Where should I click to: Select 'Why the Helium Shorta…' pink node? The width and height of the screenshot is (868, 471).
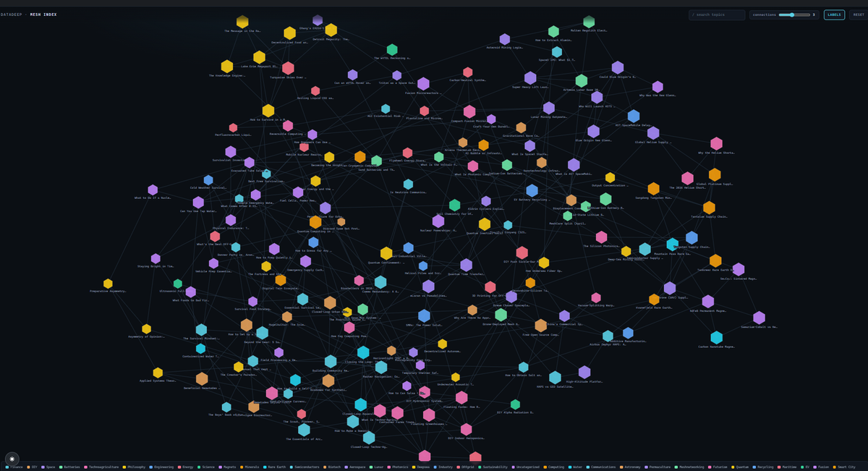[x=716, y=144]
